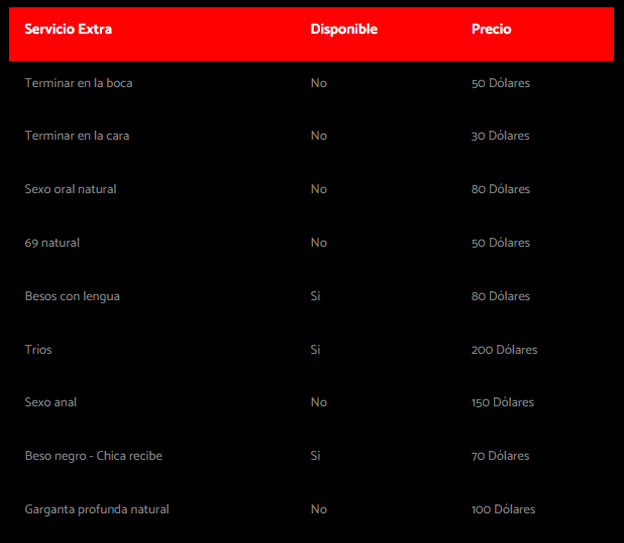The image size is (624, 543).
Task: Click the 'Si' availability in Trios row
Action: (315, 350)
